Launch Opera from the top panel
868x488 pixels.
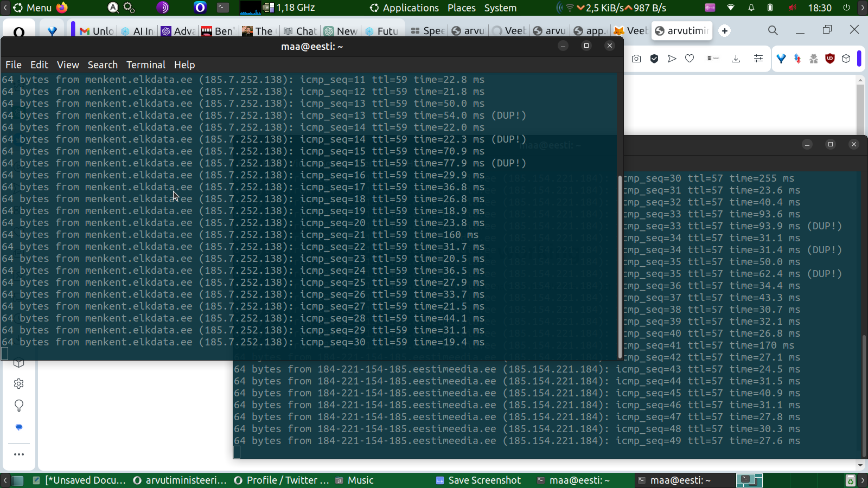200,8
